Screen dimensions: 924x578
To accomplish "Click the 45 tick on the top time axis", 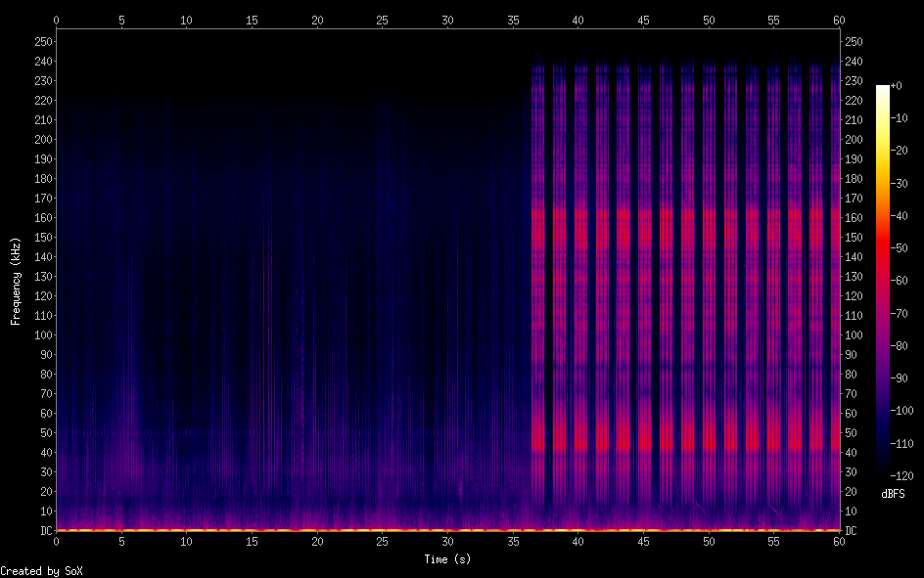I will click(x=643, y=20).
